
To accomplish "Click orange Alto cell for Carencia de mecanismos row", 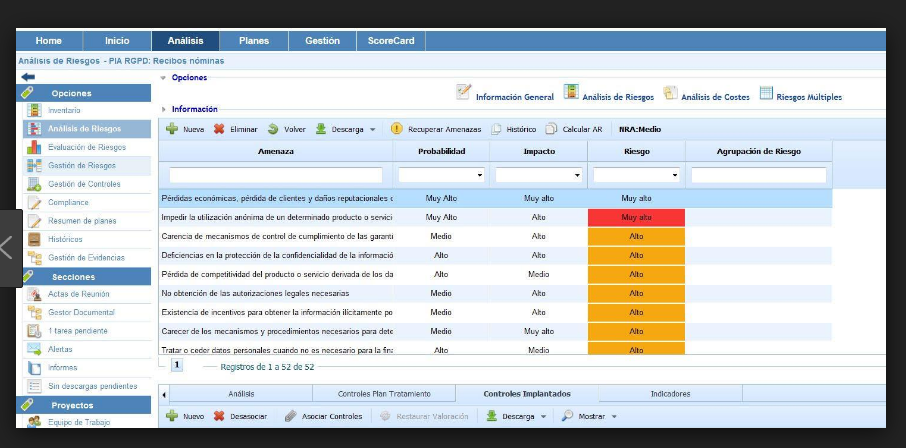I will (636, 236).
